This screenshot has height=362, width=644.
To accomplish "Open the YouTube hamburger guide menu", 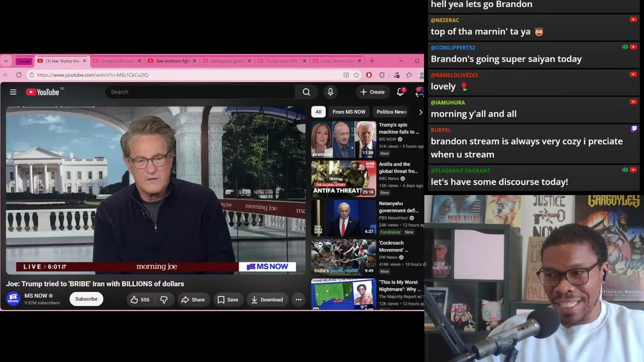I will click(x=13, y=92).
